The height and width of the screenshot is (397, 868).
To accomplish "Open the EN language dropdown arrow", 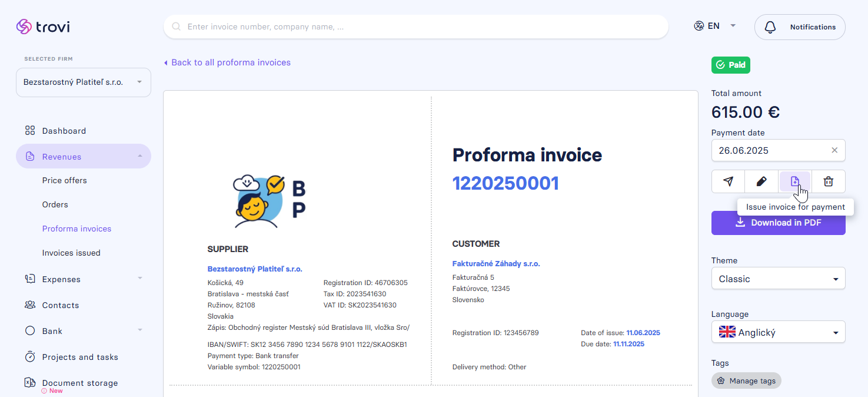I will pyautogui.click(x=733, y=26).
